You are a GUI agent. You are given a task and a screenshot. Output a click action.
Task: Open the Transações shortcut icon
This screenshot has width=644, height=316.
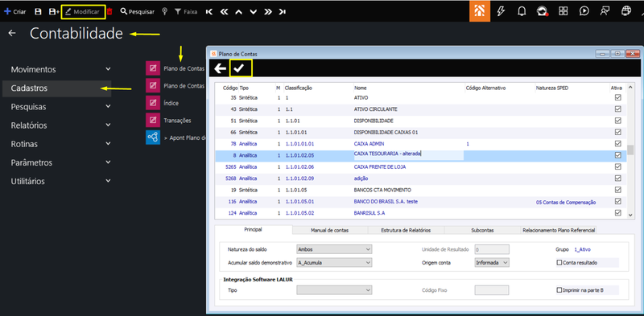tap(153, 121)
